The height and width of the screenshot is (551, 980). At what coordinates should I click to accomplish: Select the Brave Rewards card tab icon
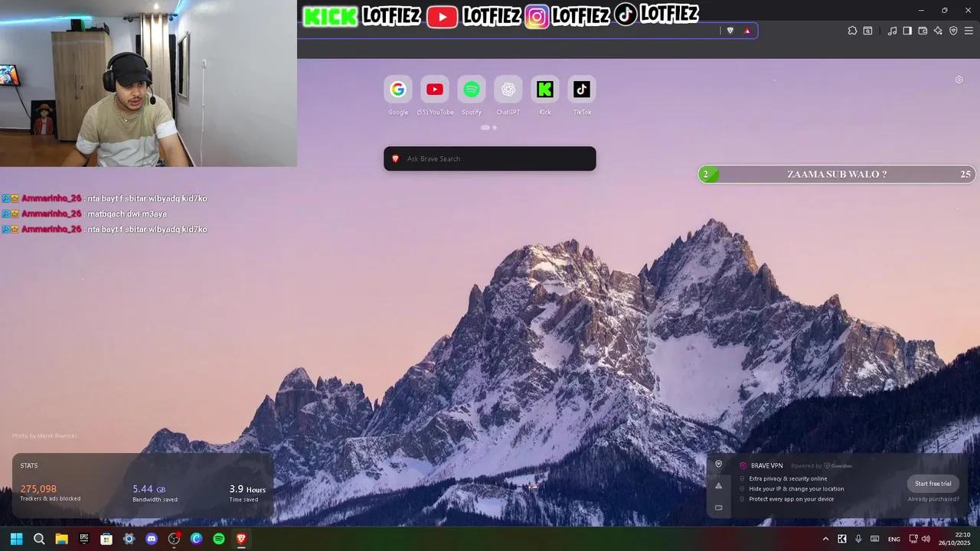pos(718,485)
